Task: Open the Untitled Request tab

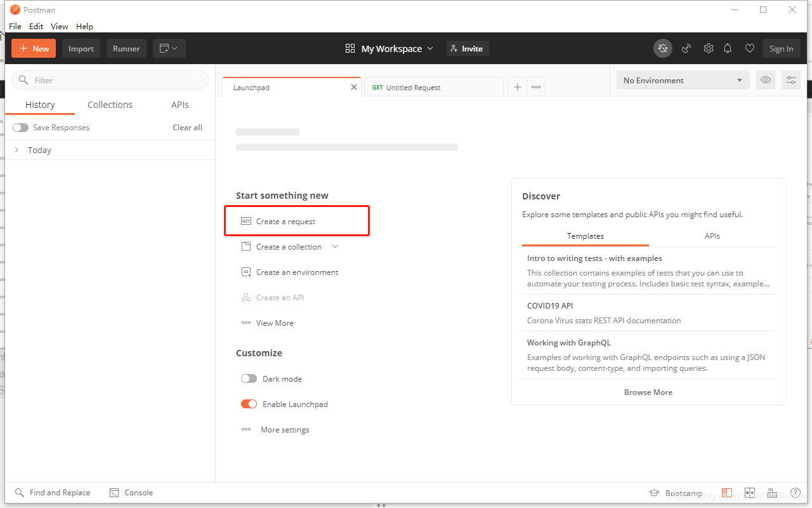Action: coord(433,87)
